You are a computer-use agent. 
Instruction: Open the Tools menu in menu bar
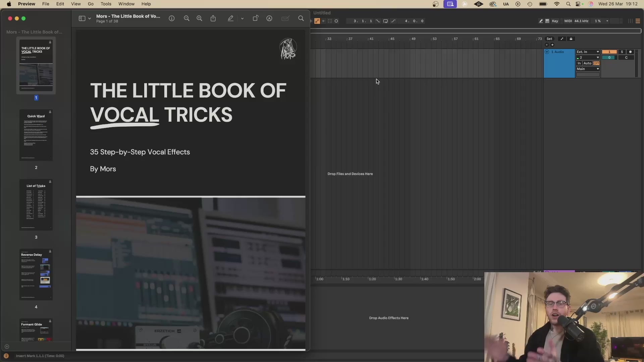click(x=106, y=4)
